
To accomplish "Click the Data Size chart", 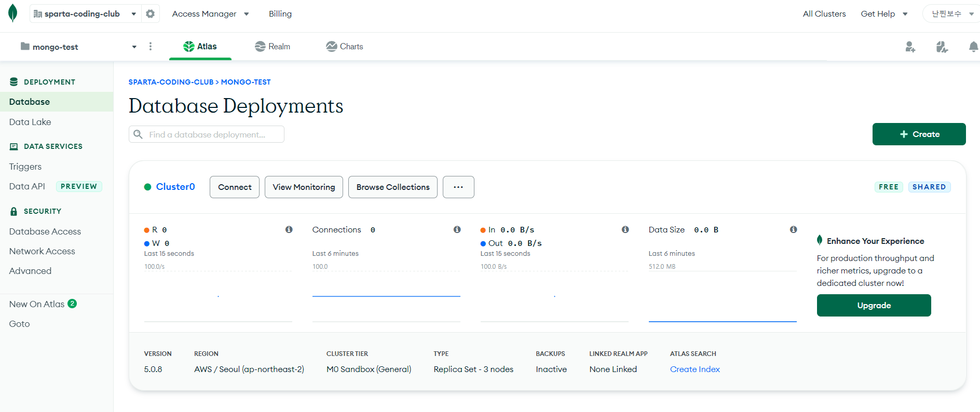I will point(723,296).
